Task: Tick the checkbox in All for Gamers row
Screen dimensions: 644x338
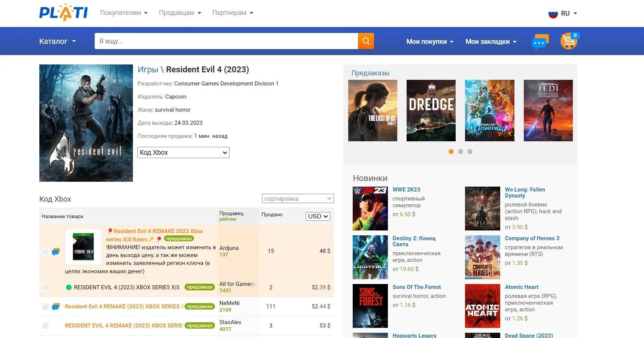Action: tap(46, 287)
